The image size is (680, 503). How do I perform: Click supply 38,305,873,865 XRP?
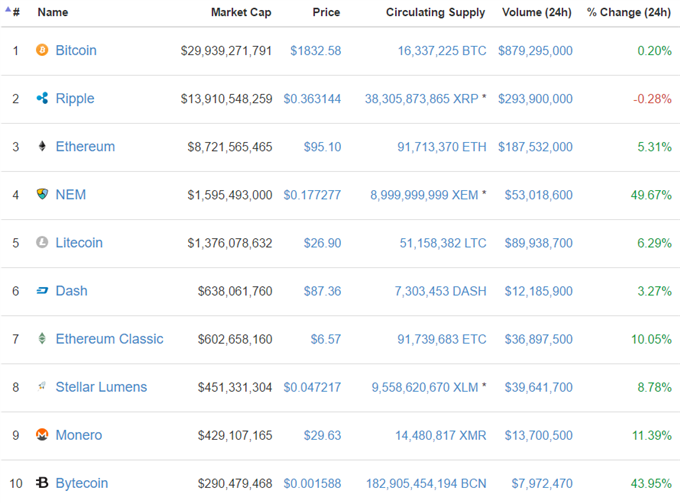pos(422,99)
